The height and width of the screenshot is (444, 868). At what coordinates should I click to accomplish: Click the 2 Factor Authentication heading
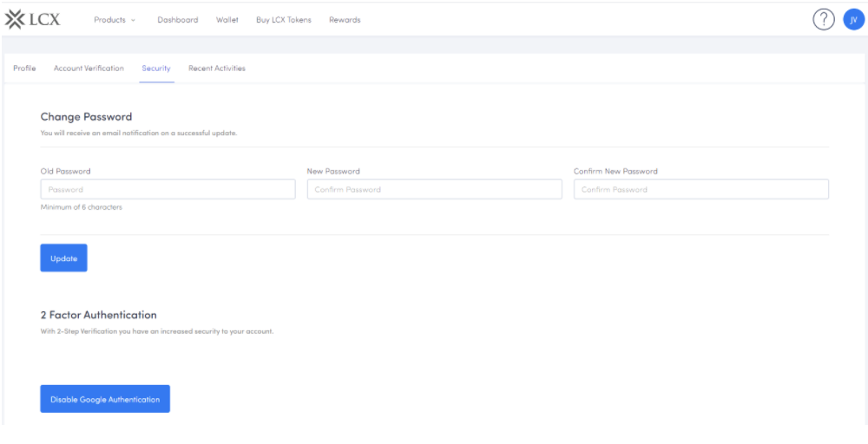[99, 315]
